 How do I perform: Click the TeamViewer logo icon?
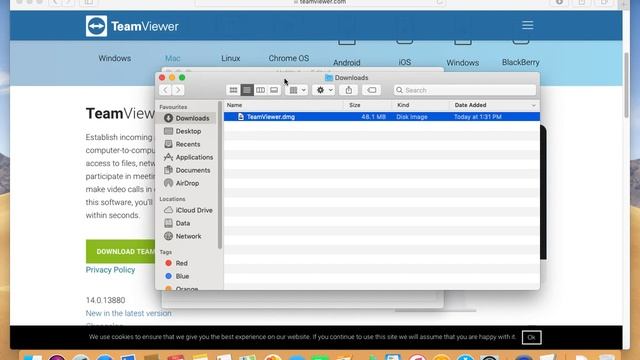point(96,26)
